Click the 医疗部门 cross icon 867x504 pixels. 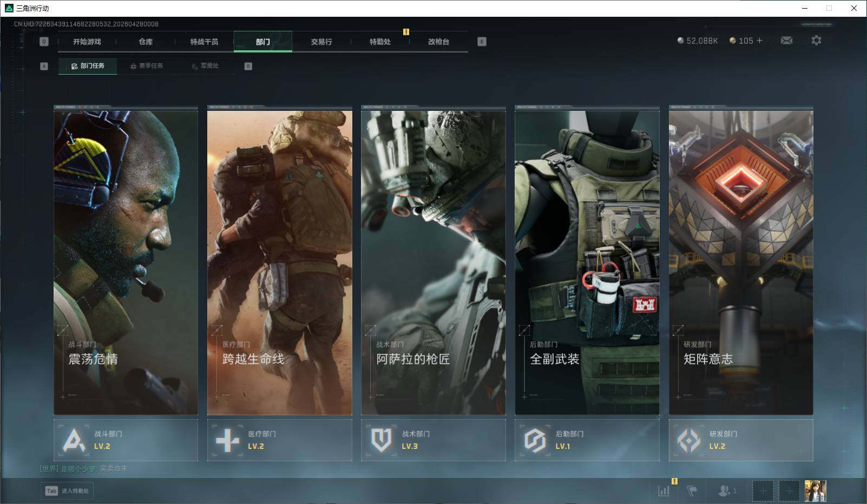[227, 440]
